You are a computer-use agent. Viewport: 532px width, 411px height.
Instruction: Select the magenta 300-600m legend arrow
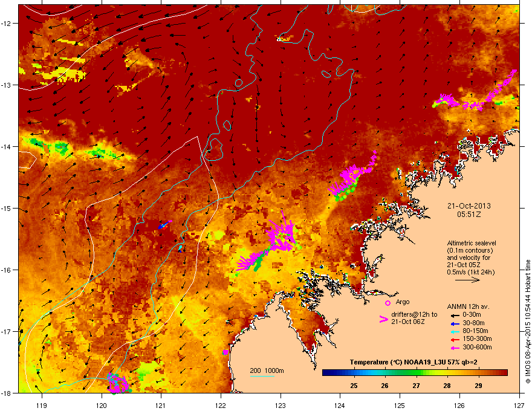point(455,348)
